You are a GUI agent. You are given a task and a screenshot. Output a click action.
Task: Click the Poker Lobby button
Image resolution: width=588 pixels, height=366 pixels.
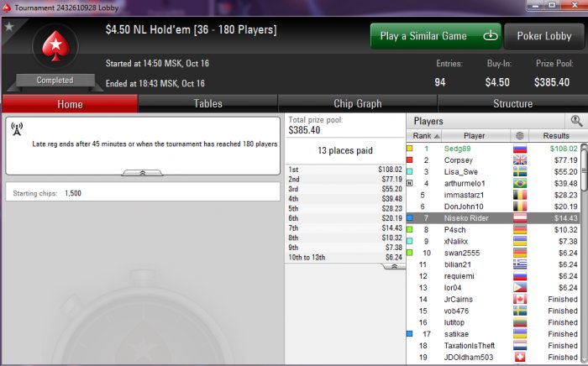(x=544, y=36)
